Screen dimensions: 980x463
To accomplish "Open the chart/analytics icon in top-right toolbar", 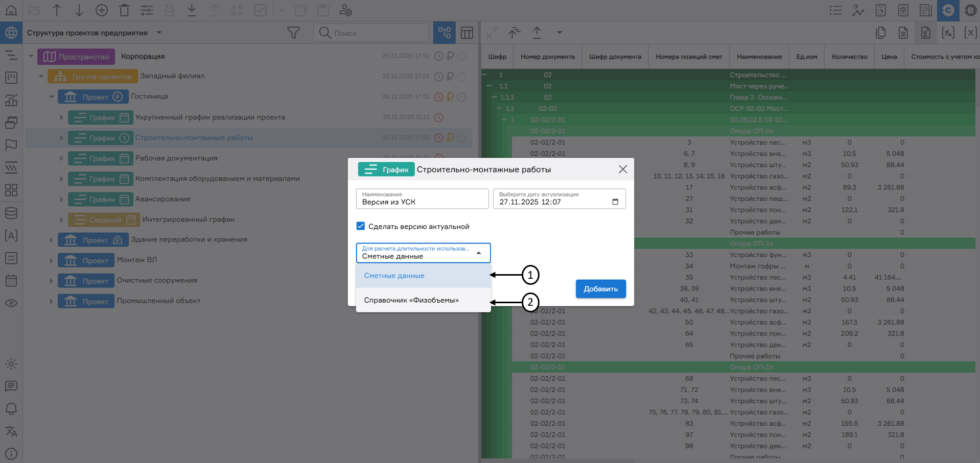I will point(858,10).
